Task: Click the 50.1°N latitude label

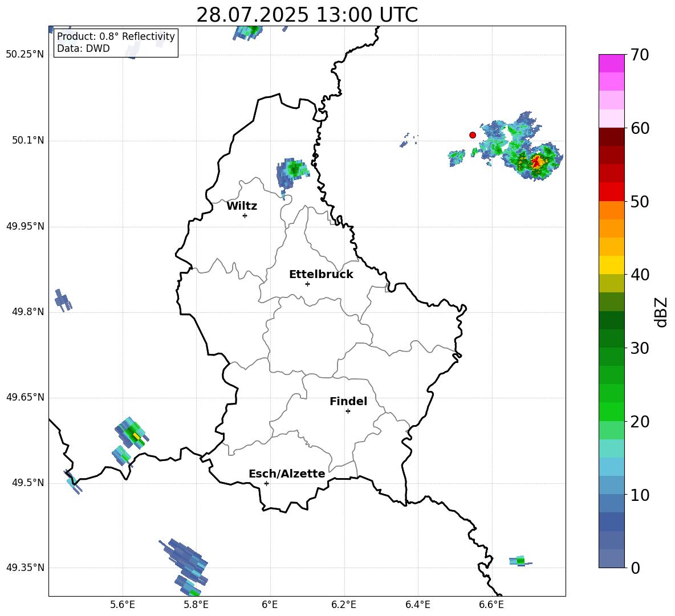Action: (x=28, y=141)
